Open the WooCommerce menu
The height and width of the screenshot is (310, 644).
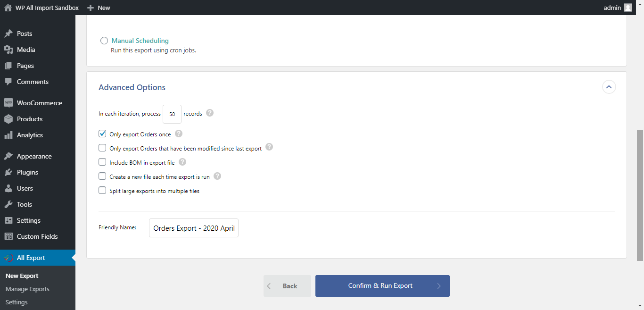38,103
